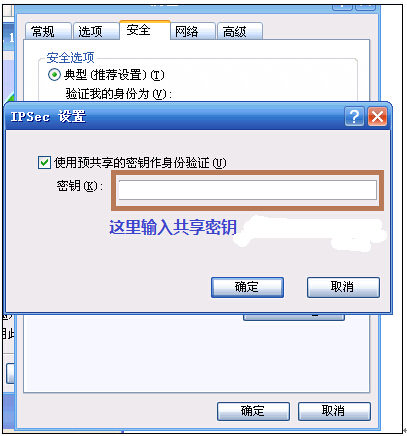The height and width of the screenshot is (436, 407).
Task: Confirm IPSec settings with 确定 button
Action: (247, 287)
